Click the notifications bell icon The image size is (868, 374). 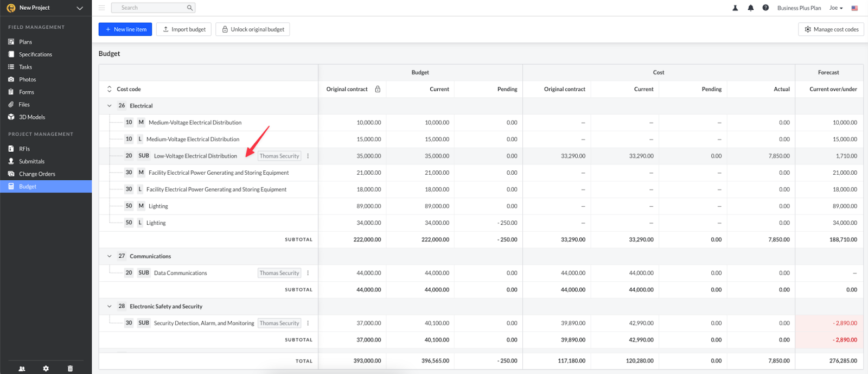[x=750, y=8]
